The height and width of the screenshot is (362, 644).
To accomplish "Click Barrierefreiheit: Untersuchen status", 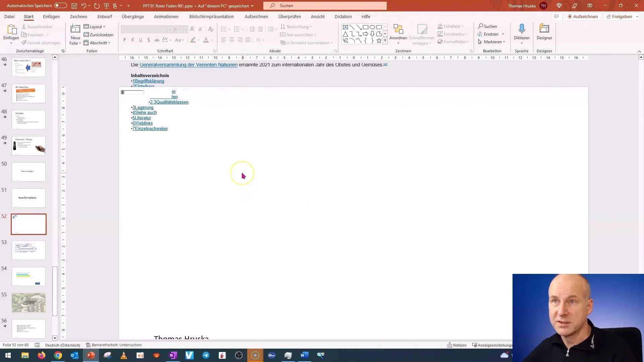I will (x=114, y=345).
